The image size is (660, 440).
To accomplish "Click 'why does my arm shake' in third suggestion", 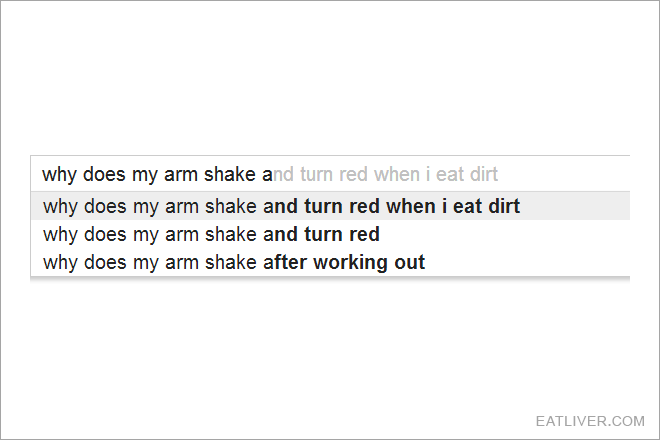I will (x=150, y=262).
